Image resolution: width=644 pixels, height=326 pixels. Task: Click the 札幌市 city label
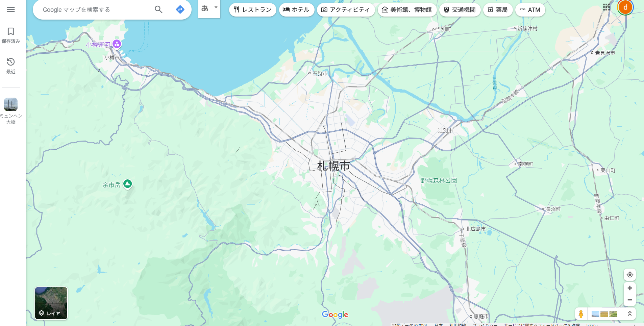333,166
